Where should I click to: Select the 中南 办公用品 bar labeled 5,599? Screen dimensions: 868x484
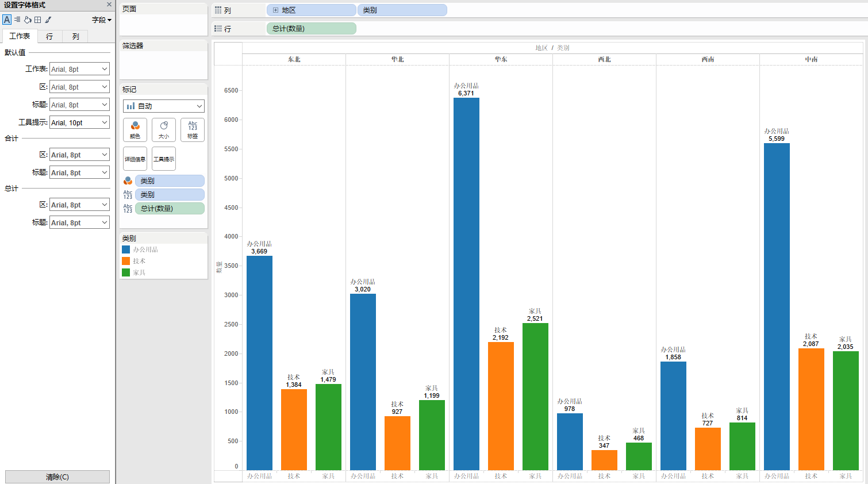(777, 306)
